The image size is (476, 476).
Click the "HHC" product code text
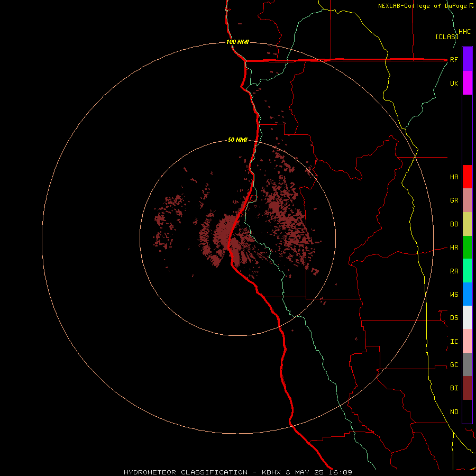tap(465, 32)
